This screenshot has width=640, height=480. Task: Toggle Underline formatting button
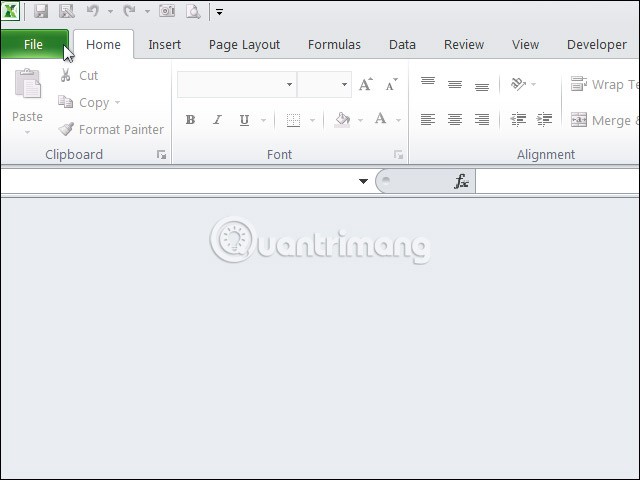[x=244, y=121]
